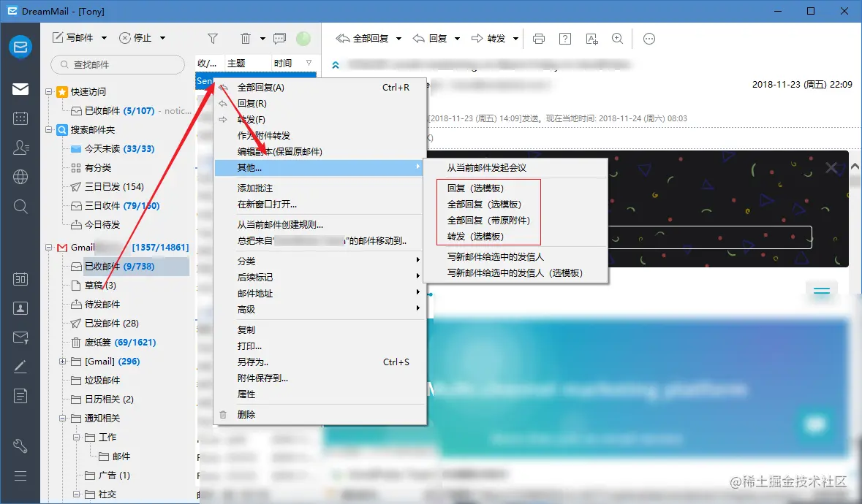Viewport: 862px width, 504px height.
Task: Click Forward (转发) in reading toolbar
Action: [488, 39]
